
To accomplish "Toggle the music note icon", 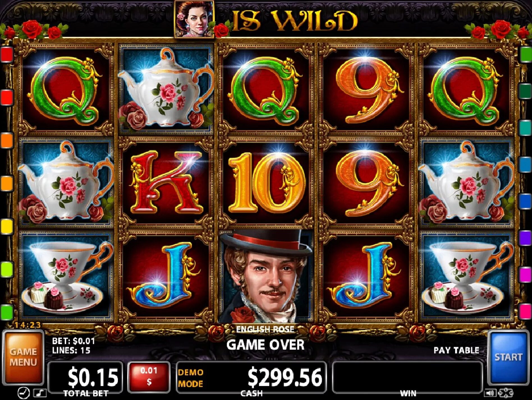I will pos(40,393).
